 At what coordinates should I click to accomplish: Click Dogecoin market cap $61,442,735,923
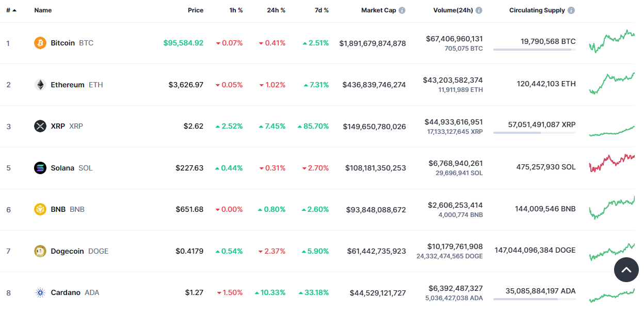[376, 251]
